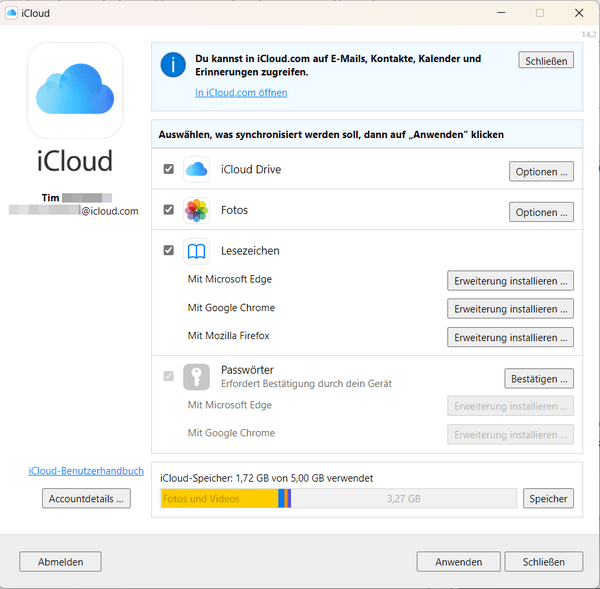Click the large iCloud logo
This screenshot has height=589, width=600.
tap(75, 90)
